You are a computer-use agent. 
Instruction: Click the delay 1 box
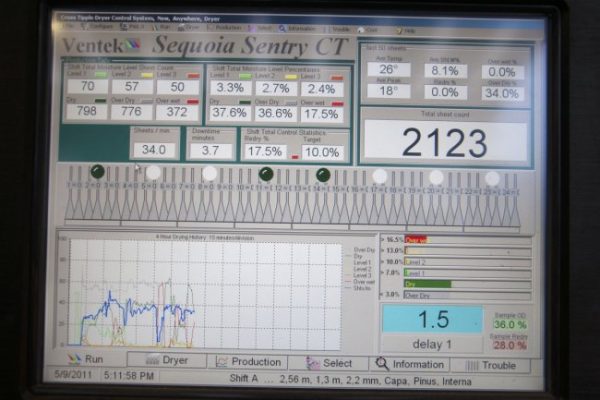432,344
